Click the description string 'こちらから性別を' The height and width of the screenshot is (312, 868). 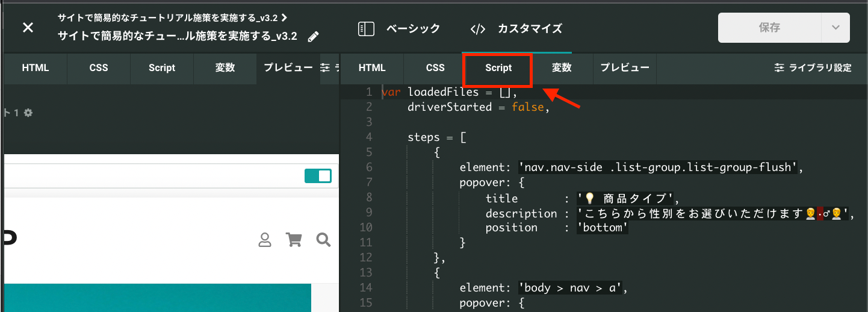[713, 214]
